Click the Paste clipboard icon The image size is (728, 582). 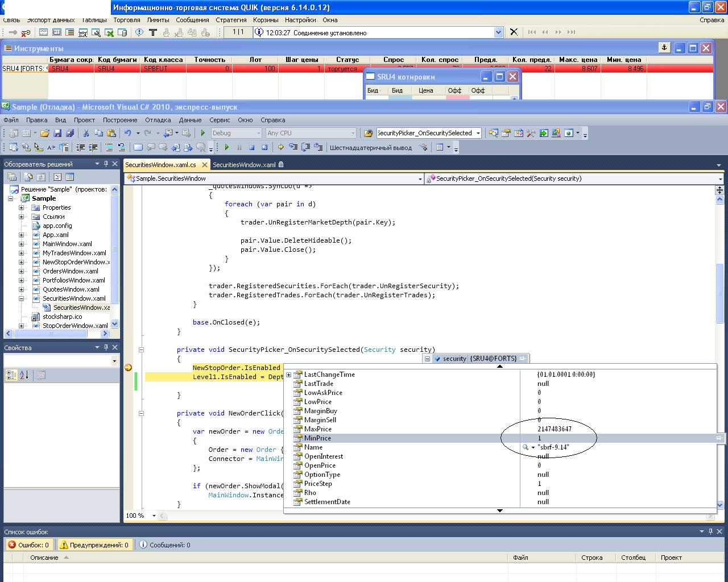coord(111,133)
